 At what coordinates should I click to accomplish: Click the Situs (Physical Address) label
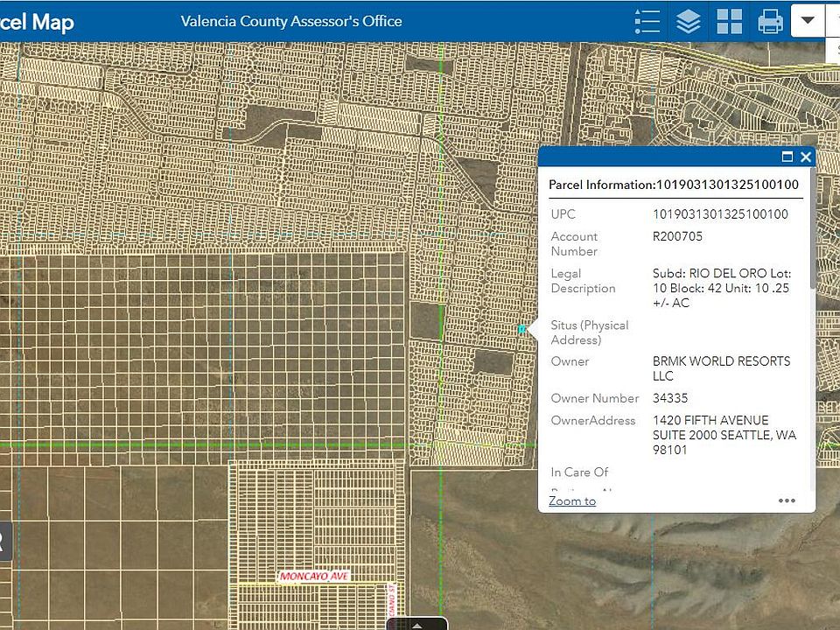(x=589, y=332)
